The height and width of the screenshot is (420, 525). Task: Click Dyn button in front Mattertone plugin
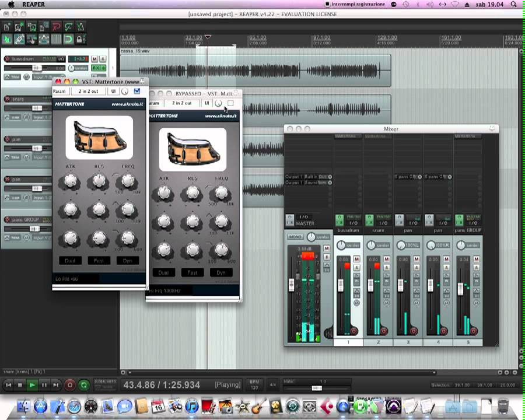(128, 261)
